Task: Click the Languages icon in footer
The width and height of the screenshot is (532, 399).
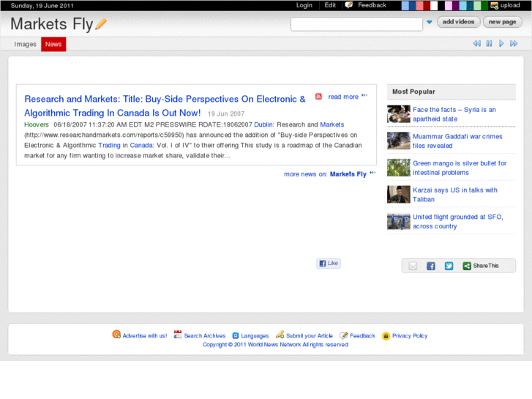Action: pos(236,335)
